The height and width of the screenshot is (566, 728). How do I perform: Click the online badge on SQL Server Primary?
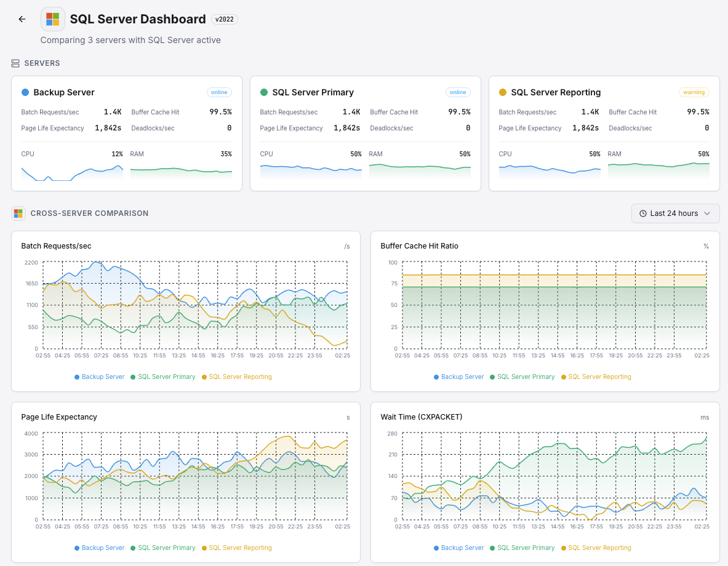pyautogui.click(x=458, y=92)
